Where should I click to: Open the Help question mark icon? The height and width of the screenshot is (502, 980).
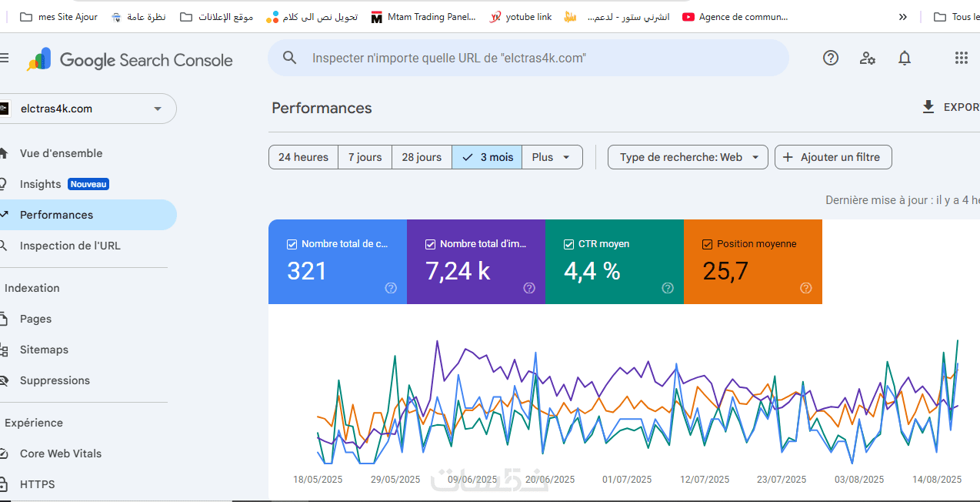pyautogui.click(x=831, y=58)
